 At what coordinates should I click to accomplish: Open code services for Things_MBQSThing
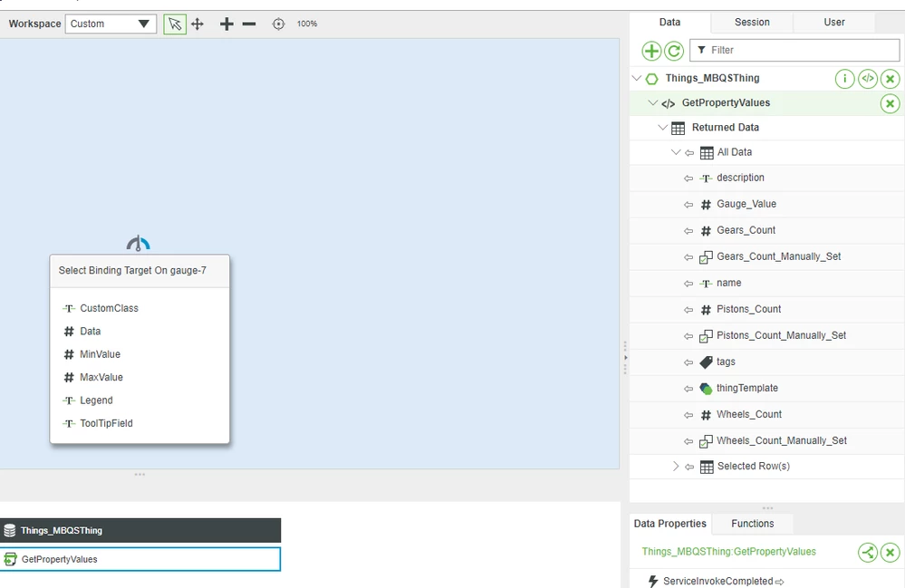point(868,79)
